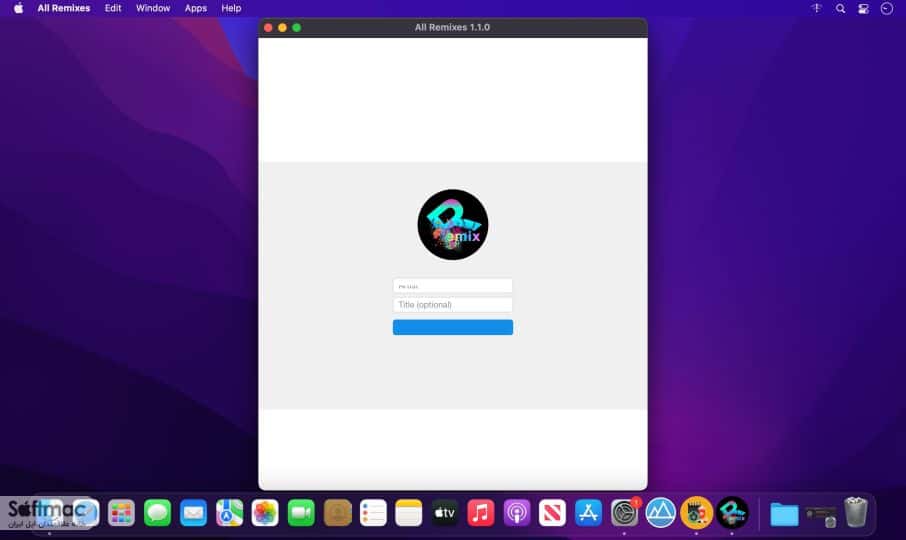Open Launchpad from the dock
The width and height of the screenshot is (906, 540).
pos(121,513)
